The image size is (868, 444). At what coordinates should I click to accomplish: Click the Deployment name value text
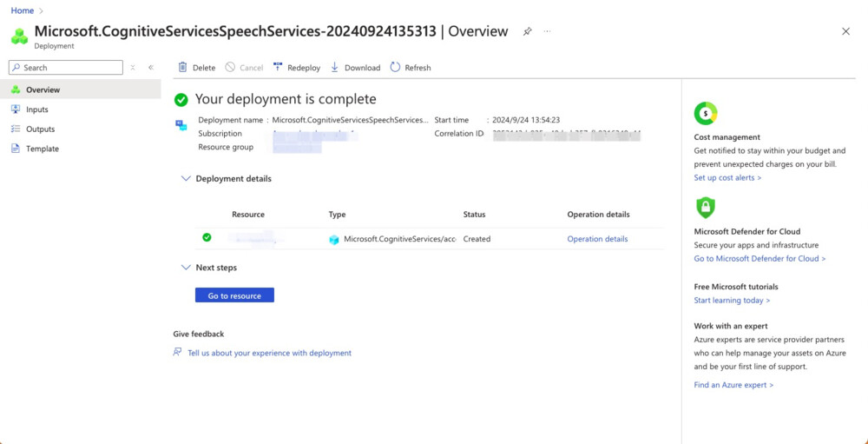pyautogui.click(x=350, y=120)
